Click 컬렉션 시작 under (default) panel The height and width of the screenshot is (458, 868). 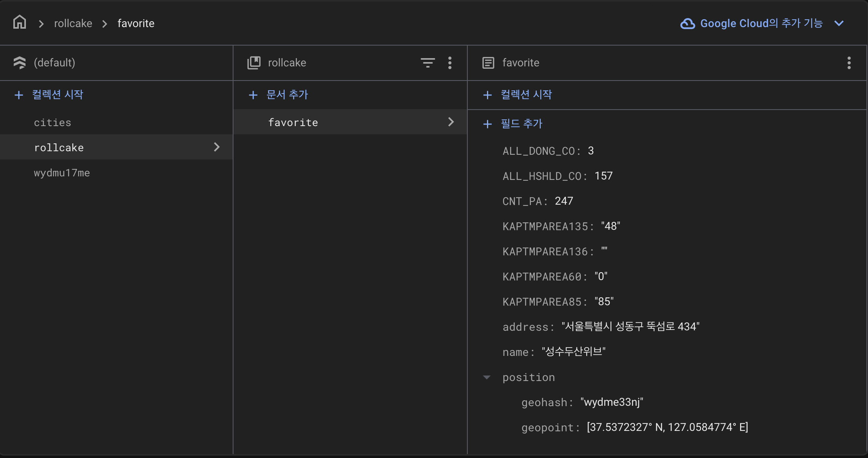coord(57,95)
